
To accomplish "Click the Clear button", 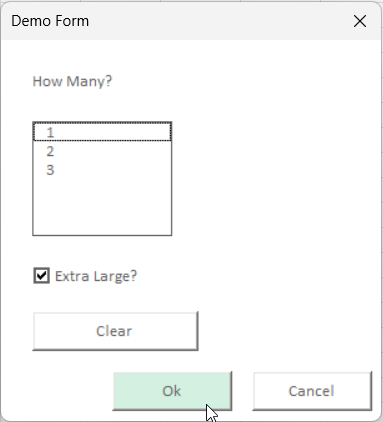I will pyautogui.click(x=115, y=331).
